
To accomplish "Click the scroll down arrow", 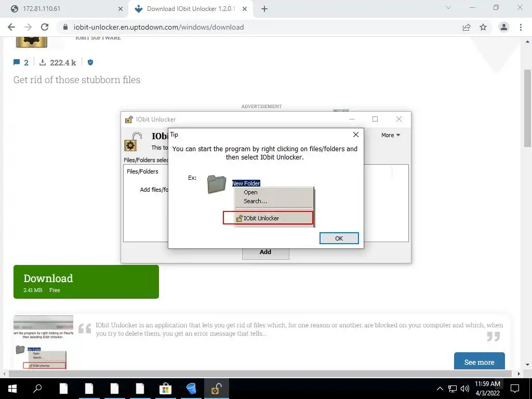I will click(527, 365).
